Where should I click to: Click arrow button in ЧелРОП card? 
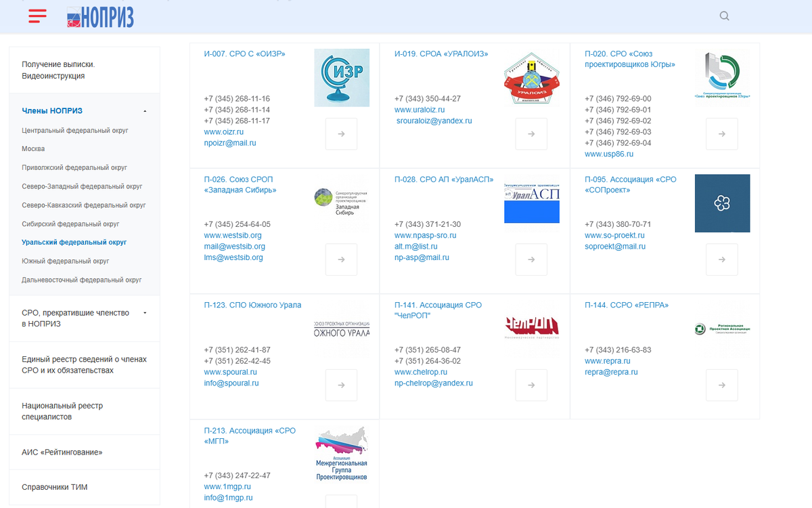[531, 385]
